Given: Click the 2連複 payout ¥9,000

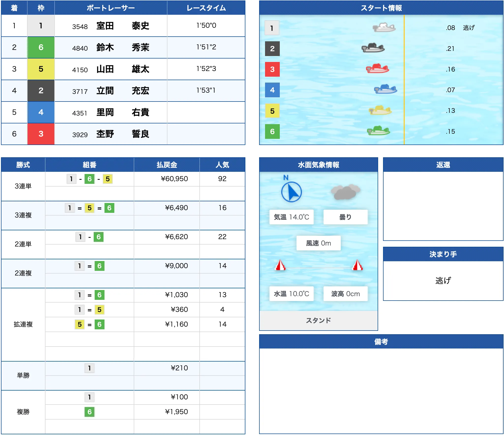Looking at the screenshot, I should pyautogui.click(x=176, y=266).
